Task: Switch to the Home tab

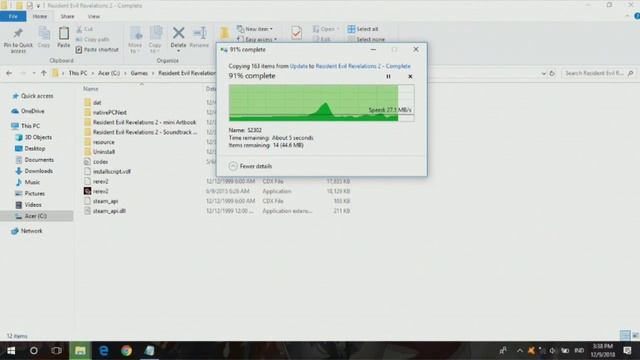Action: point(40,16)
